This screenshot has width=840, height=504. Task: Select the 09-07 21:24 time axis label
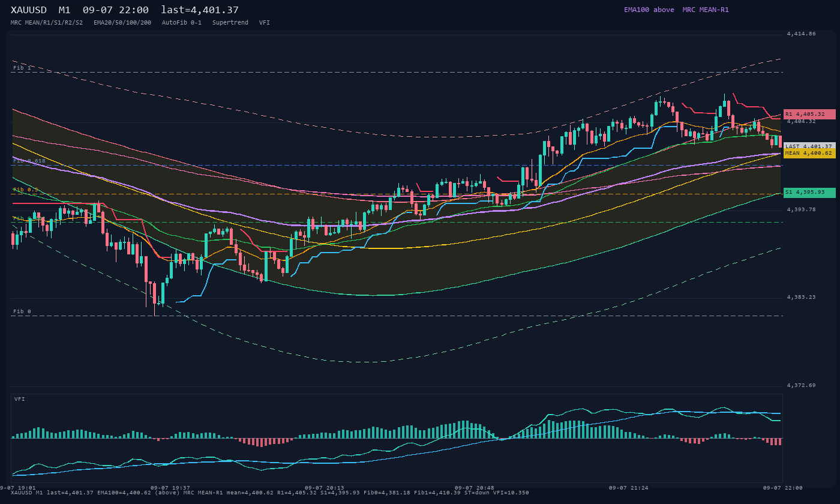(x=628, y=488)
